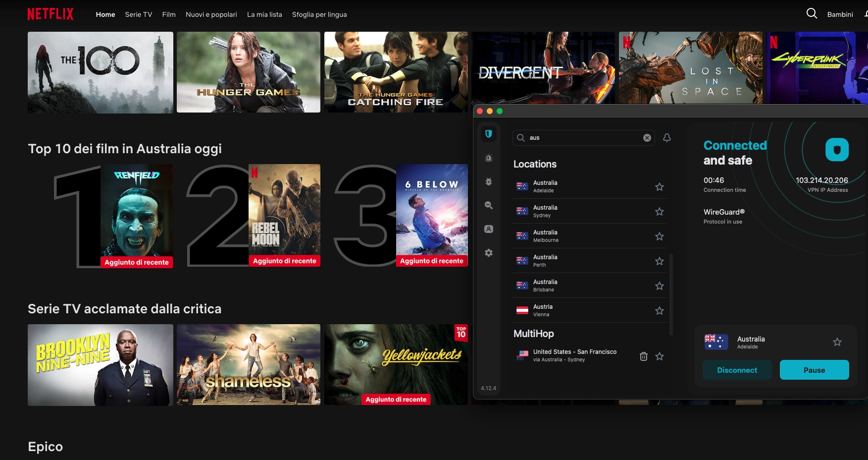Open the Film section
The width and height of the screenshot is (868, 460).
[x=169, y=14]
